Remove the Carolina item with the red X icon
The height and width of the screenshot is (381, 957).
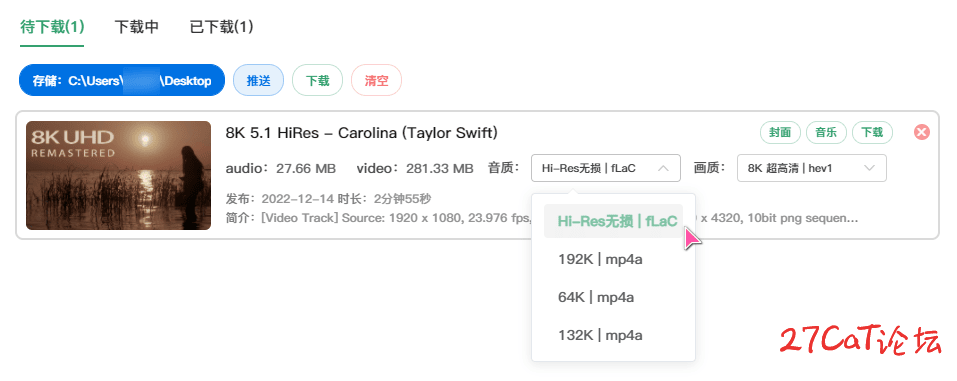[x=922, y=132]
